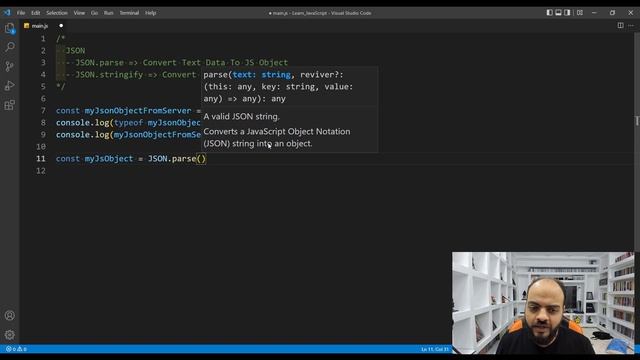Open the Terminal menu
Image resolution: width=640 pixels, height=360 pixels.
coord(129,13)
